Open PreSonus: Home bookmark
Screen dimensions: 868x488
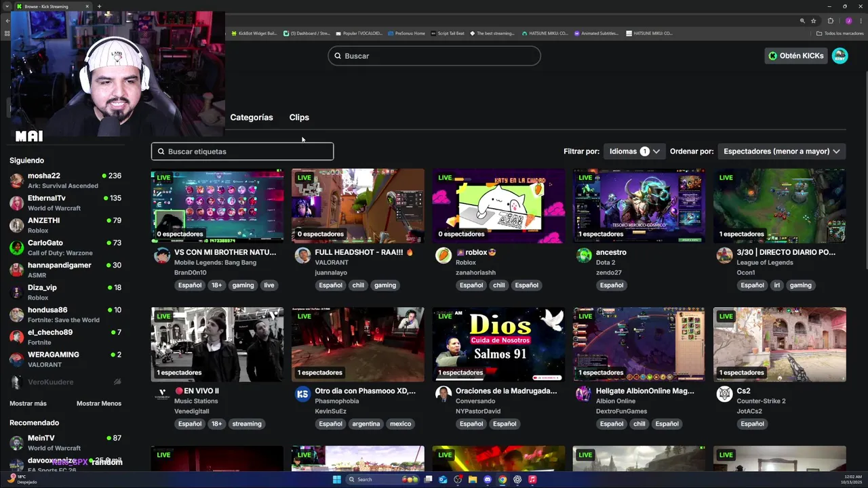[x=407, y=33]
